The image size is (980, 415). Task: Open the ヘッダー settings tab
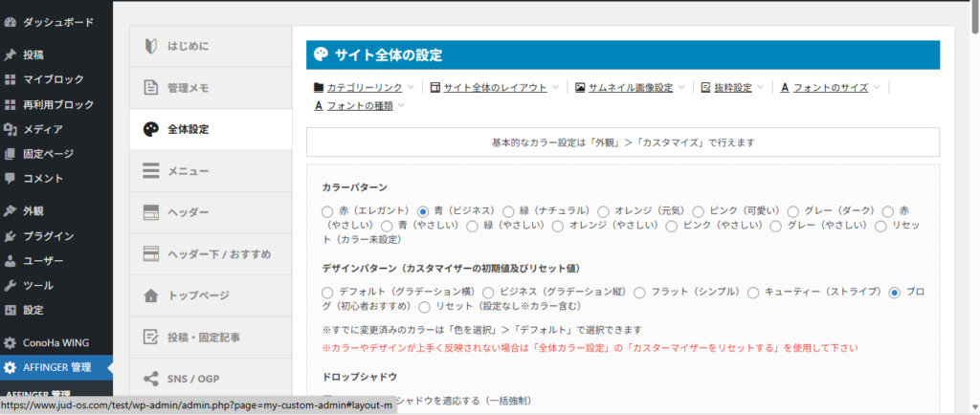(x=211, y=211)
